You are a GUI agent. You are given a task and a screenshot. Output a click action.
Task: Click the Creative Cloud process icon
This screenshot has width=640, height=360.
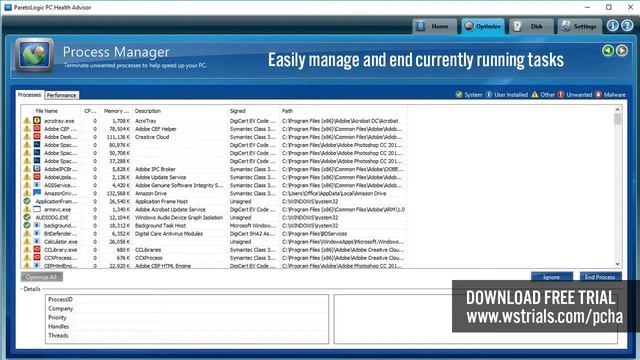pos(37,137)
